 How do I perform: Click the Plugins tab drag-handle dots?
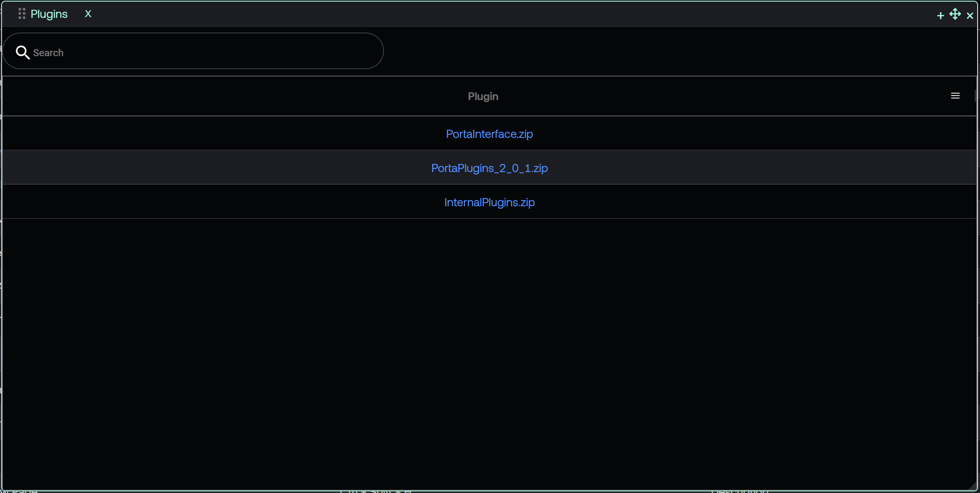coord(22,14)
